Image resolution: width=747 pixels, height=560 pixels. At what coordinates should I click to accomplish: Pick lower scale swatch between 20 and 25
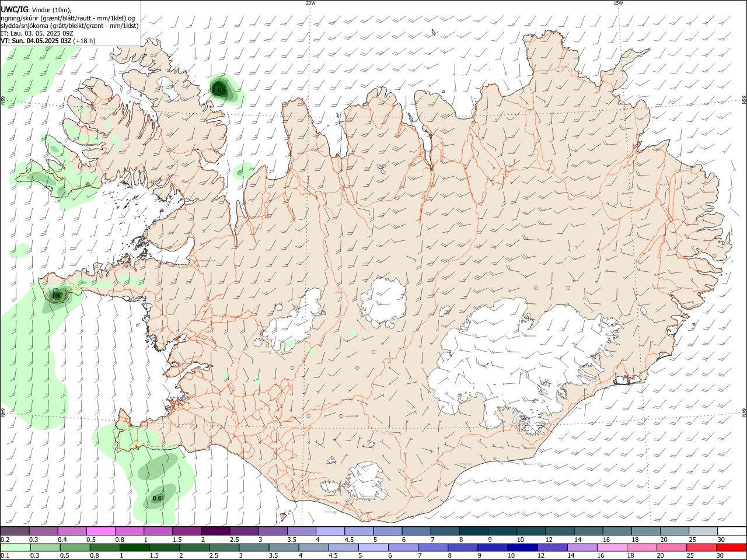[671, 547]
